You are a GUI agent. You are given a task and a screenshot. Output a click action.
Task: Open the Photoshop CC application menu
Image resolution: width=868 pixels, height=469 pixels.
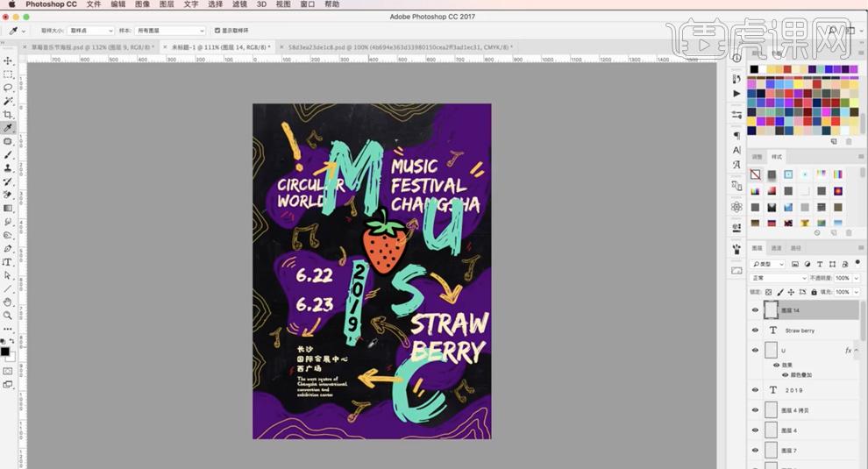click(x=51, y=4)
